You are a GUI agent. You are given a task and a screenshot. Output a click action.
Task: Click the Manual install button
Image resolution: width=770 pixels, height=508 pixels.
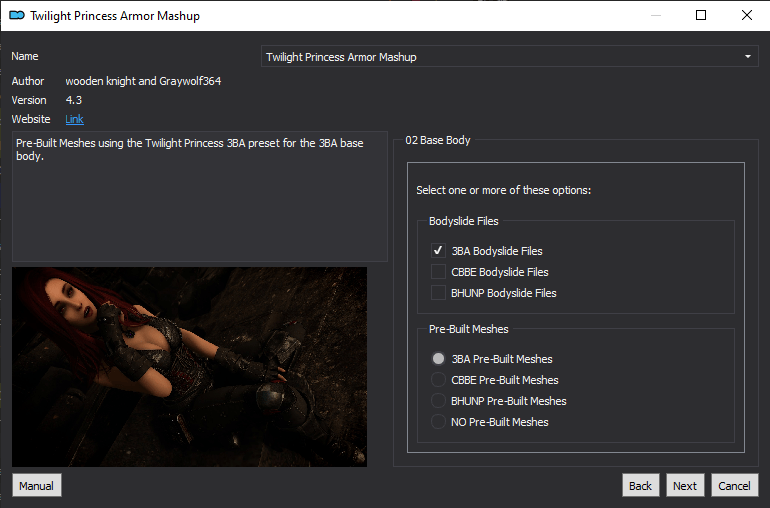37,485
